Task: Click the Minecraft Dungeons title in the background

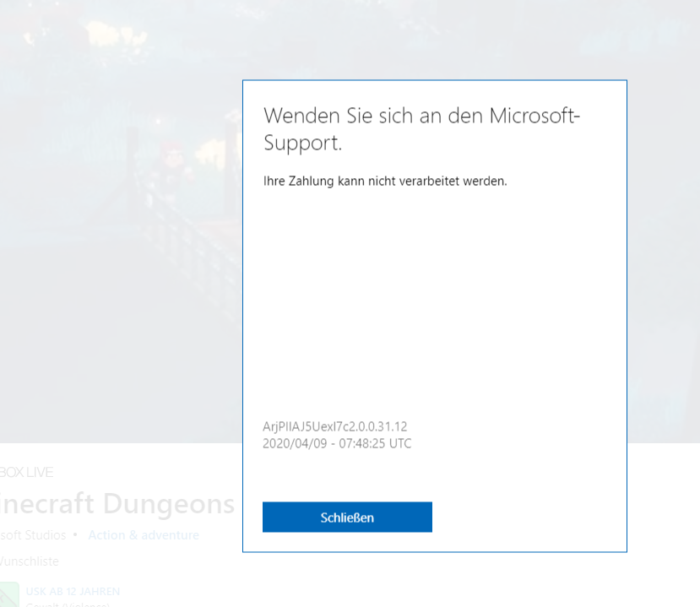Action: 117,504
